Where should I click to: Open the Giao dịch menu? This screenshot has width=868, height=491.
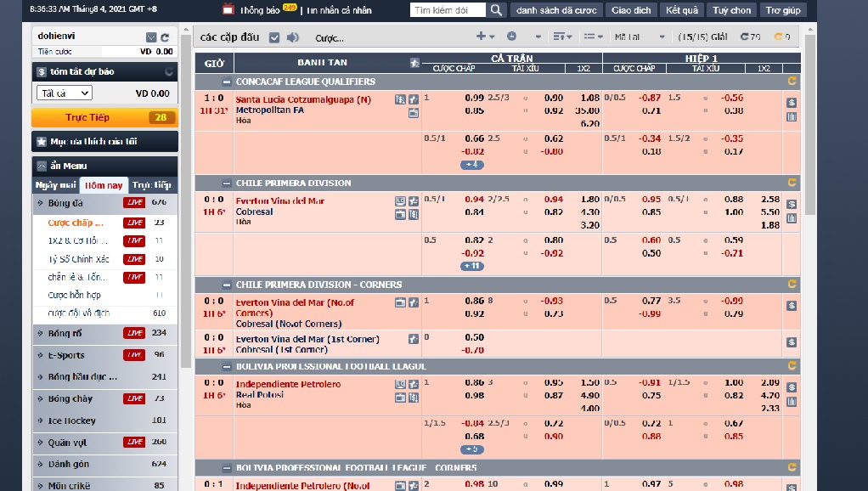click(631, 10)
